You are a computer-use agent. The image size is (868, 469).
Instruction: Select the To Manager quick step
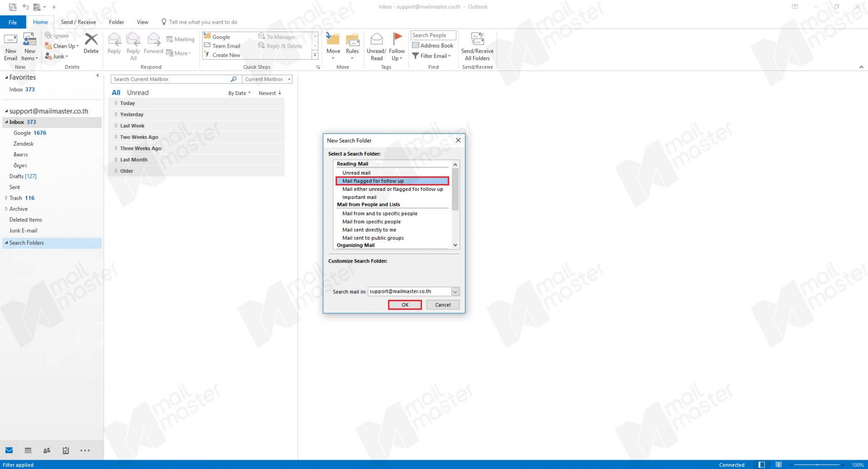[x=277, y=37]
